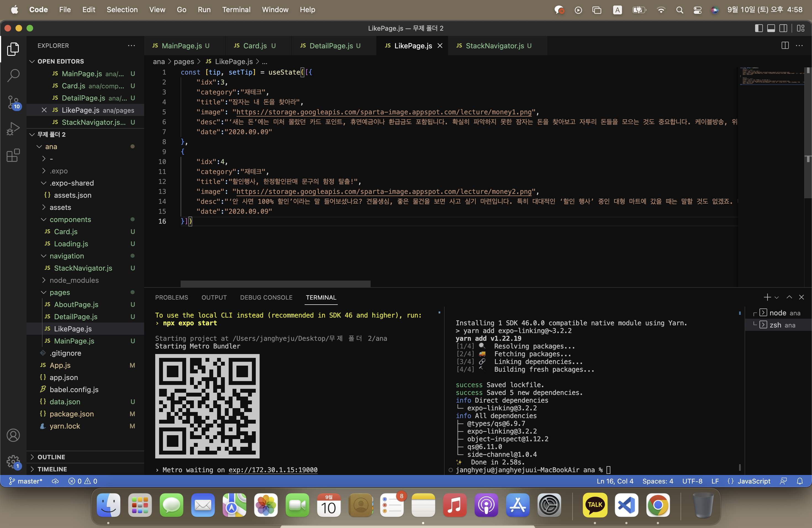Open the Run and Debug view
This screenshot has height=528, width=812.
pyautogui.click(x=13, y=129)
